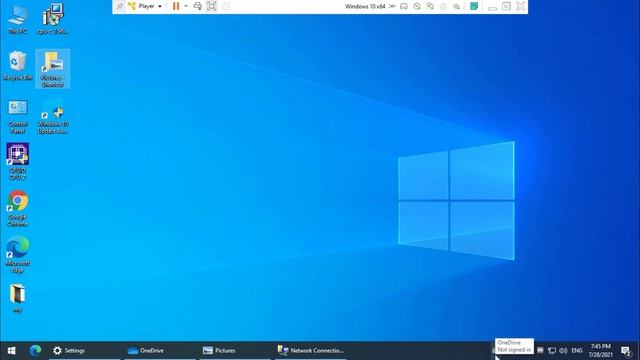Launch Windows 10 Update Assistant shortcut

[53, 116]
